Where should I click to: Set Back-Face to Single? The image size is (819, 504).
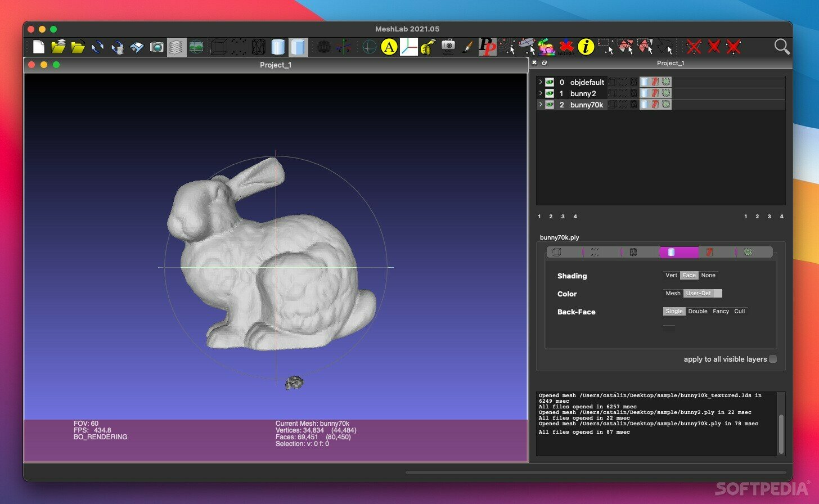pyautogui.click(x=674, y=311)
